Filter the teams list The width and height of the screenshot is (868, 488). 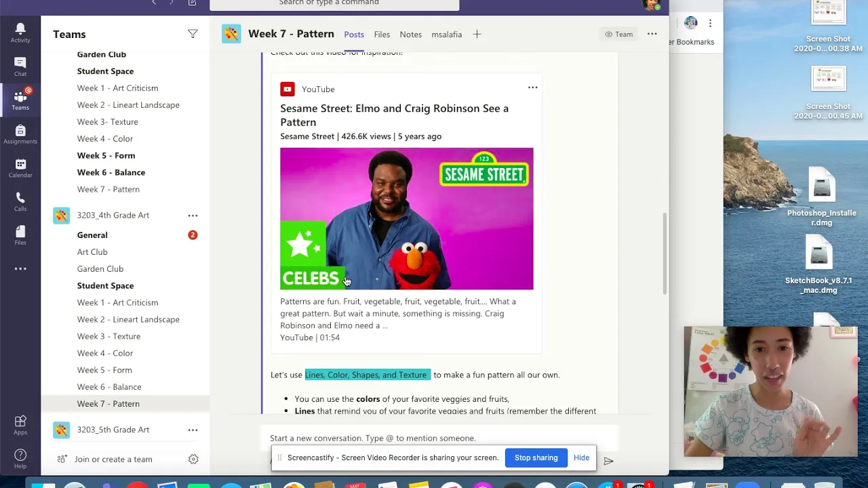point(193,34)
